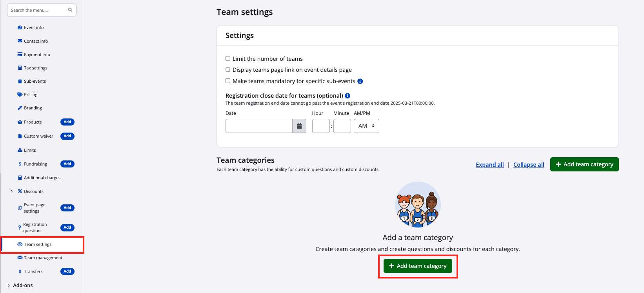Click the Pricing tag icon in sidebar
The image size is (644, 293).
point(20,95)
